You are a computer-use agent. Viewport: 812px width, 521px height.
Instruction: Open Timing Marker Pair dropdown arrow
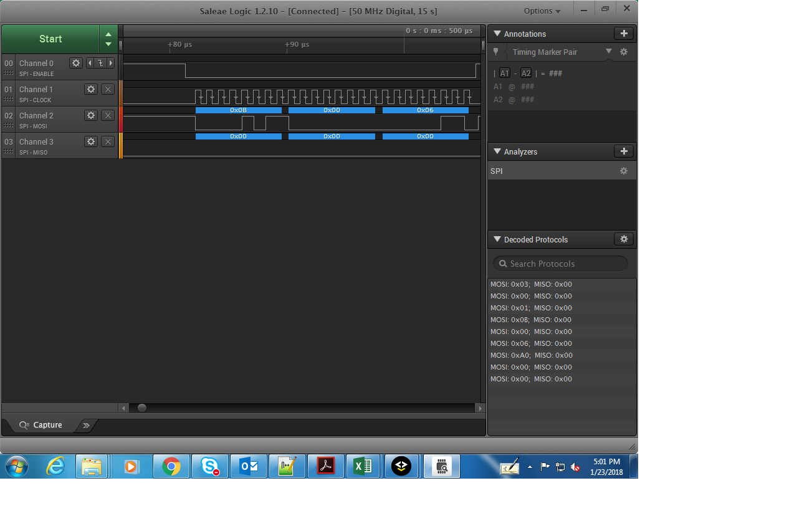pyautogui.click(x=609, y=52)
